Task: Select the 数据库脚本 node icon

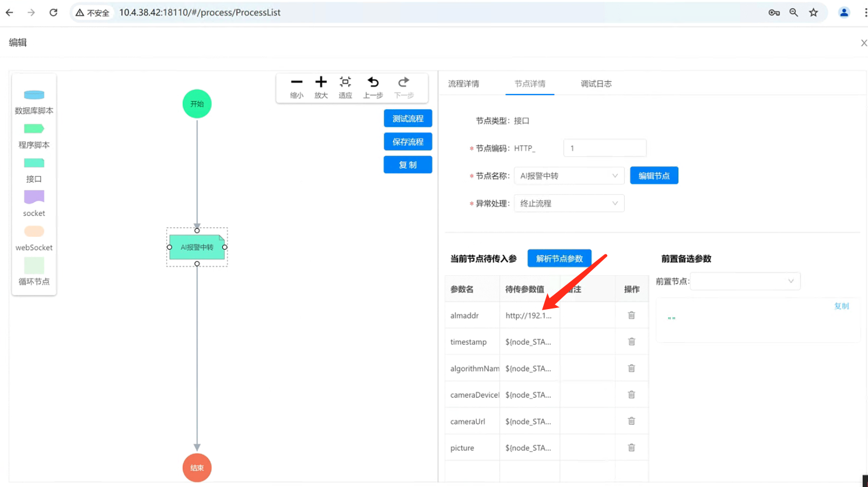Action: click(34, 95)
